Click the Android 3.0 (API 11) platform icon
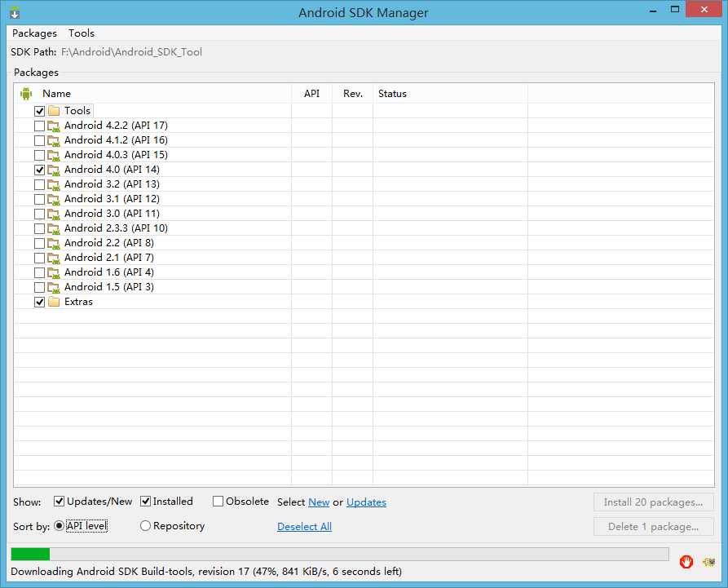The height and width of the screenshot is (588, 728). [x=54, y=214]
